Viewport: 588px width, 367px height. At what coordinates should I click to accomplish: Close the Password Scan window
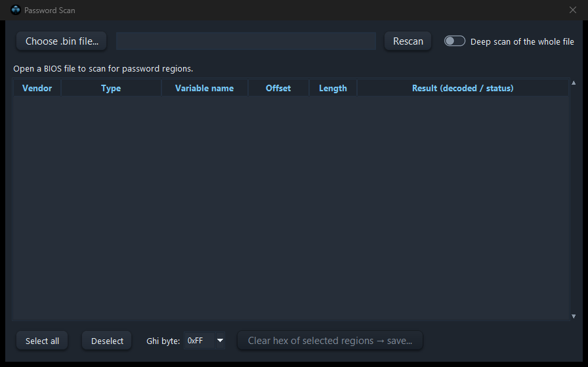pyautogui.click(x=573, y=10)
